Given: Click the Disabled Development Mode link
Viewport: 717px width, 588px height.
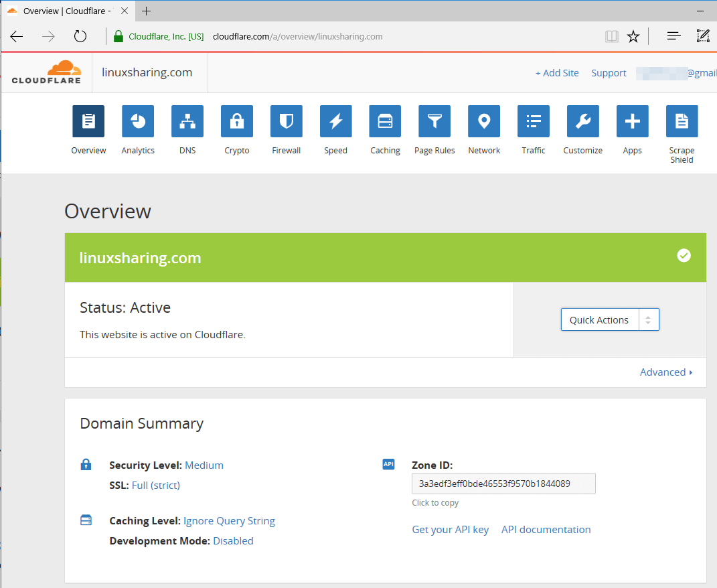Looking at the screenshot, I should click(233, 541).
